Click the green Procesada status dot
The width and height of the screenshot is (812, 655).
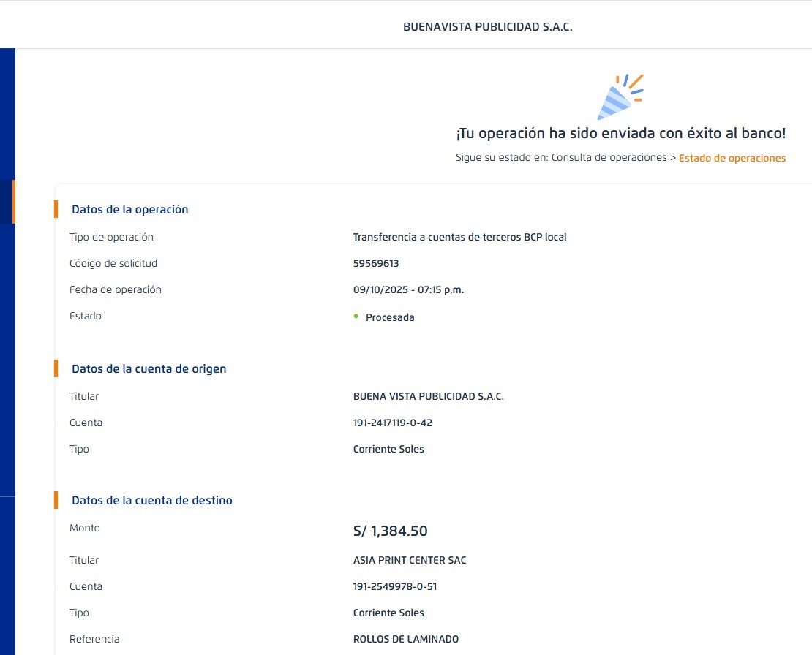pos(356,317)
